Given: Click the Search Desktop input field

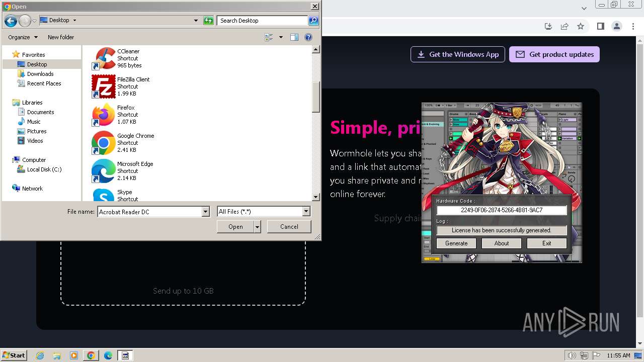Looking at the screenshot, I should [x=263, y=21].
